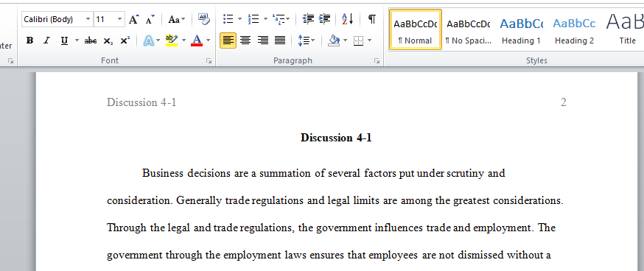Apply the Heading 2 style
This screenshot has height=271, width=644.
(x=574, y=30)
